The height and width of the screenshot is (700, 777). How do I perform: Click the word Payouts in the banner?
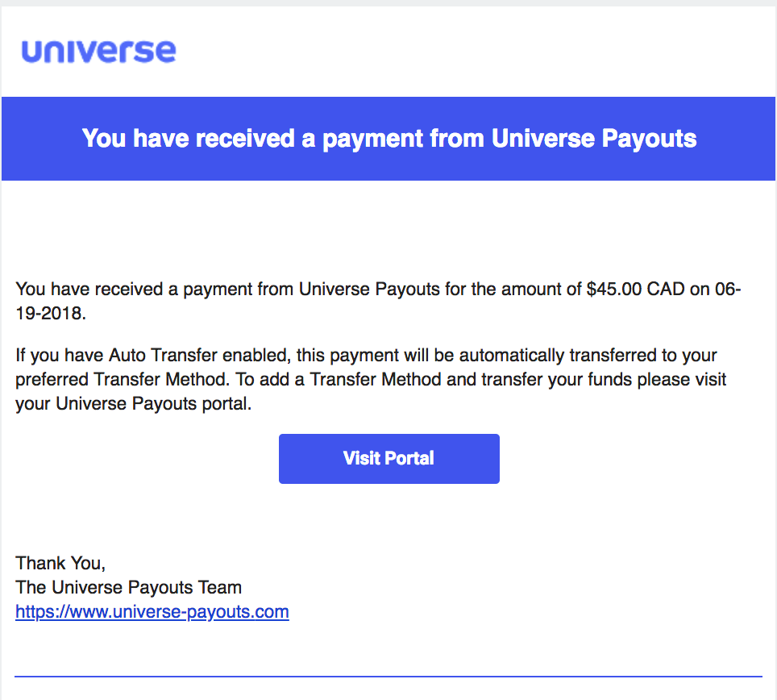click(649, 139)
